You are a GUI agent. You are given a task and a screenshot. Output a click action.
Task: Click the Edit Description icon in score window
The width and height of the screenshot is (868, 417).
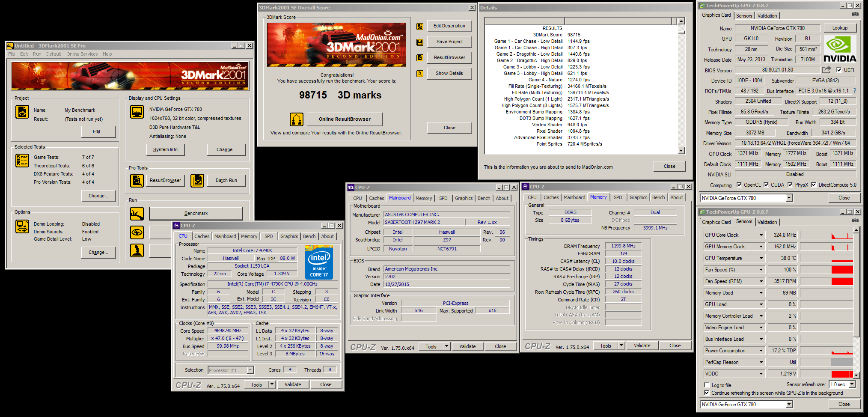pos(420,26)
